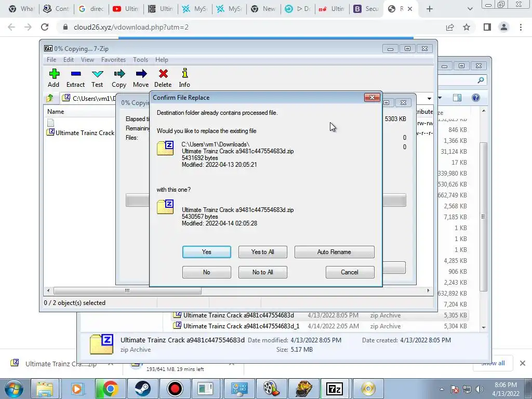The image size is (532, 399).
Task: Decline replacement with the No button
Action: pos(207,272)
